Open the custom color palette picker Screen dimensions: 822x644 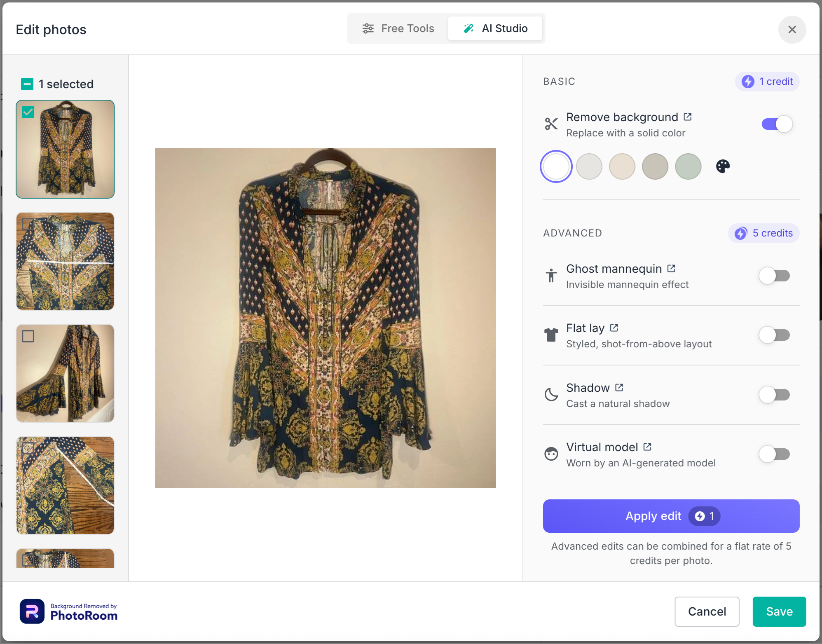[x=723, y=166]
